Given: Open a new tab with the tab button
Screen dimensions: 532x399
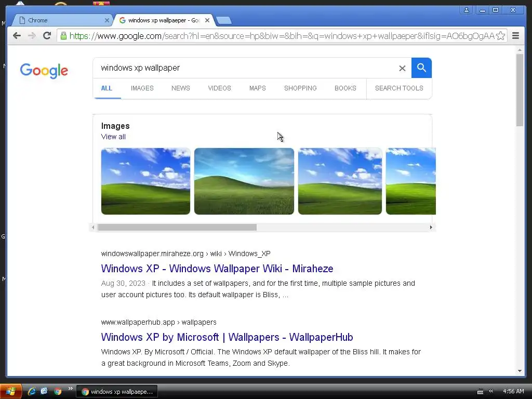Looking at the screenshot, I should pyautogui.click(x=224, y=20).
